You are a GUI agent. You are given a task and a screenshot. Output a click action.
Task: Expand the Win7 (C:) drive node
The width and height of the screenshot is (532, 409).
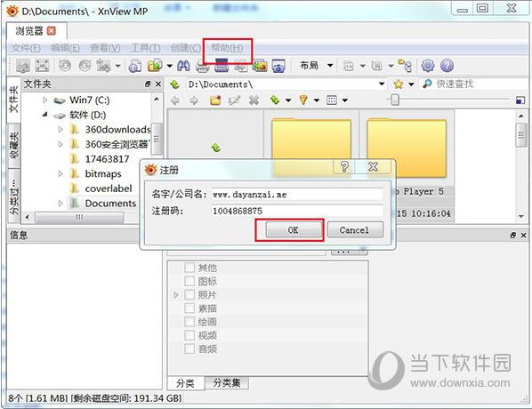pos(44,100)
